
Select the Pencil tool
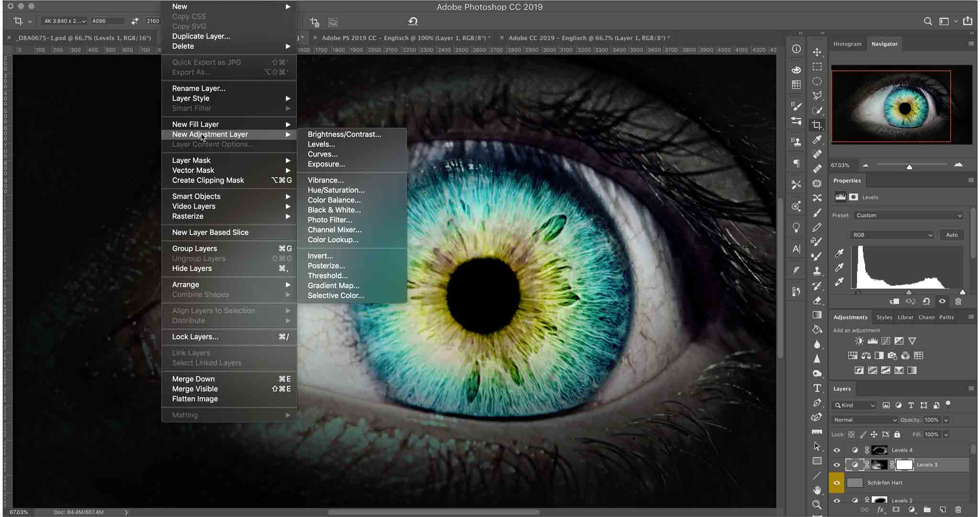coord(817,227)
